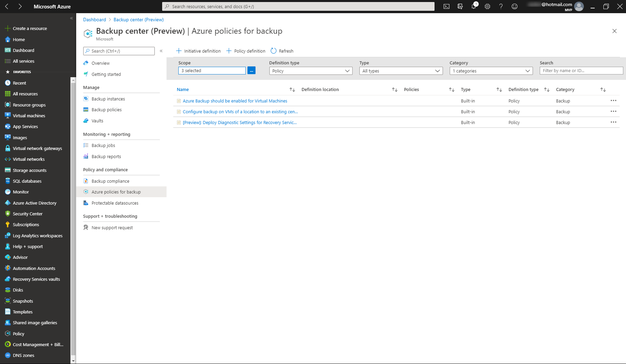
Task: Click the New support request icon
Action: 86,228
